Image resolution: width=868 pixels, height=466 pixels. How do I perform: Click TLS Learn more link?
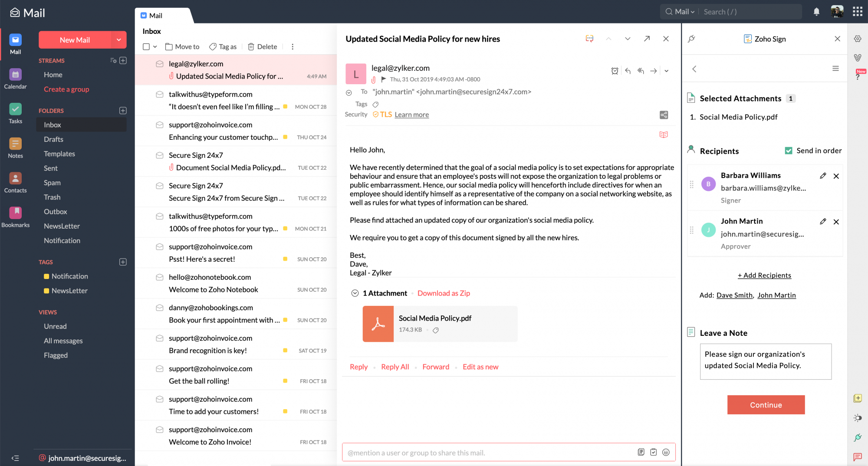pos(411,115)
